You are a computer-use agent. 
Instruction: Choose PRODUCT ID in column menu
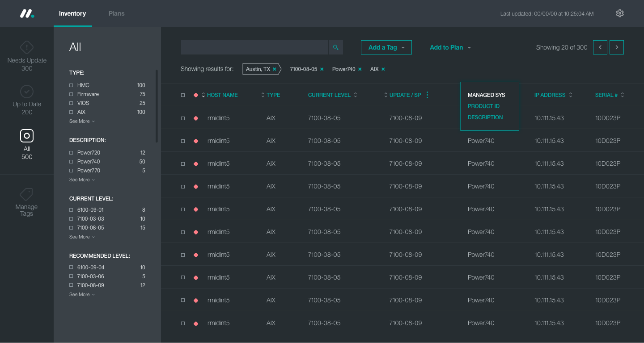click(483, 106)
